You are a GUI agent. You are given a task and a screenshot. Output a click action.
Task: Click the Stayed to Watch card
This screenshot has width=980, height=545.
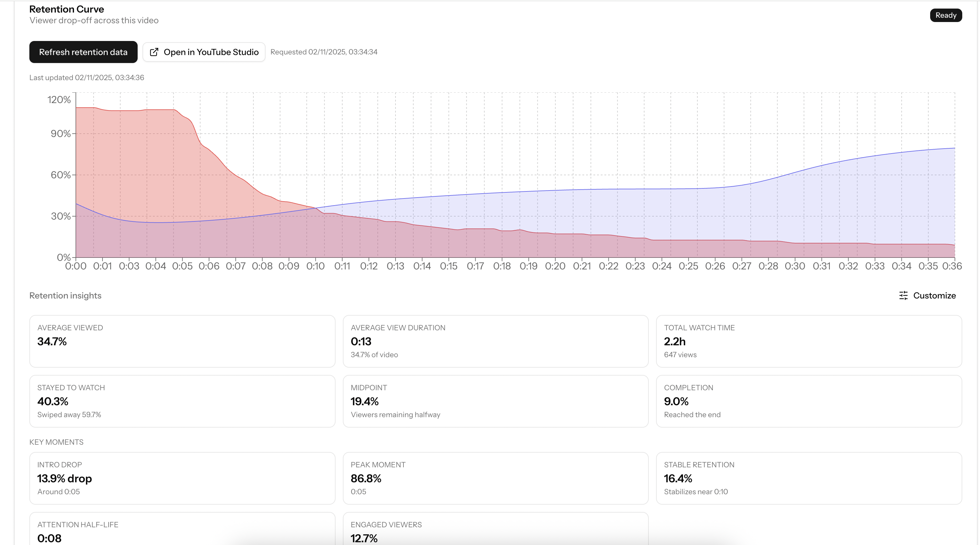182,401
